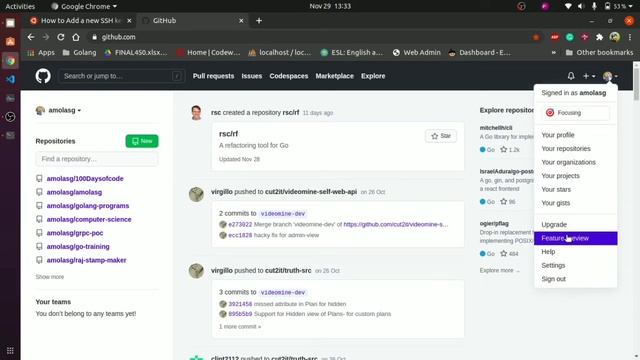Image resolution: width=640 pixels, height=360 pixels.
Task: Star the rsc/rf repository
Action: pyautogui.click(x=441, y=136)
